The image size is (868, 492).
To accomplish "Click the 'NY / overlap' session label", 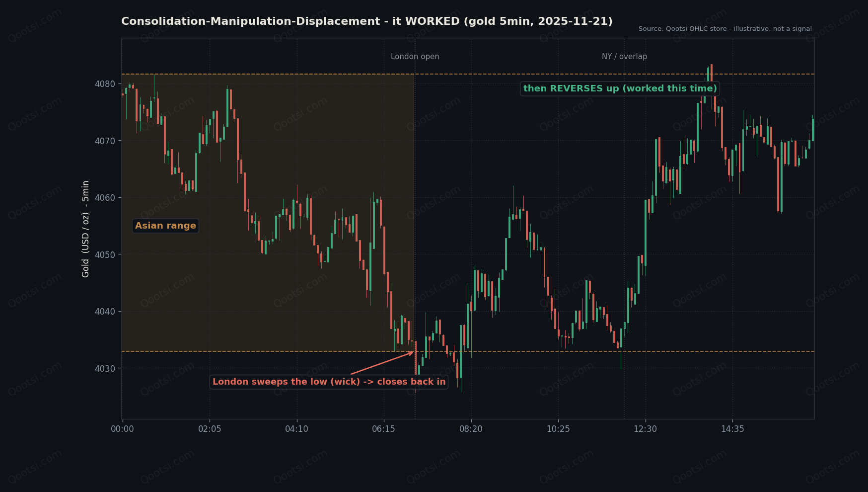I will (624, 57).
